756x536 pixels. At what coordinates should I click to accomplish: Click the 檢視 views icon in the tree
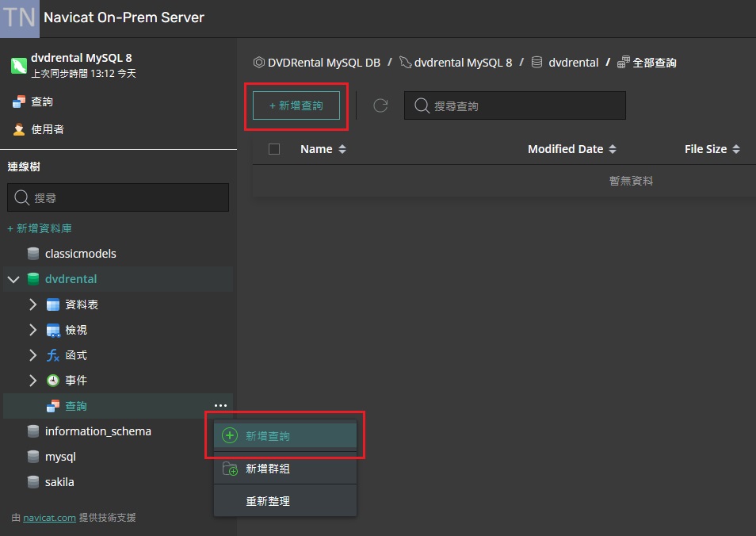[x=52, y=329]
